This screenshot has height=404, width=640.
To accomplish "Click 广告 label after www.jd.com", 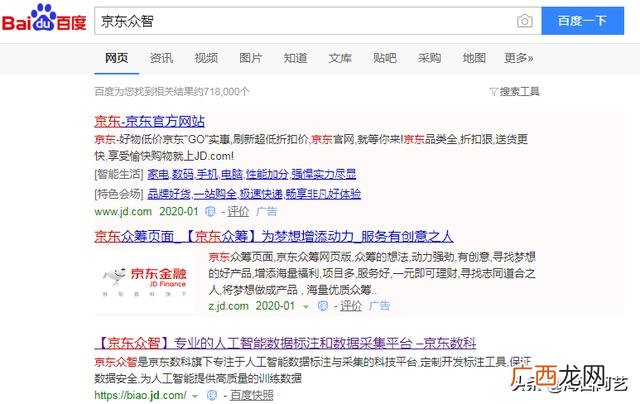I will click(x=267, y=211).
